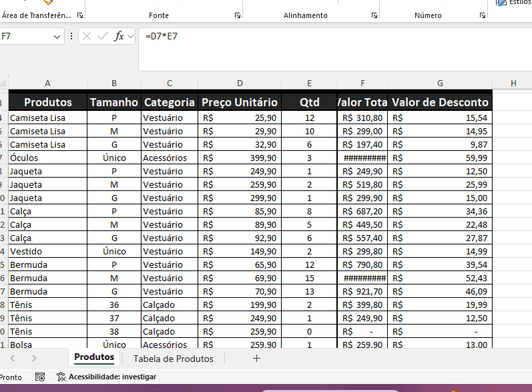Image resolution: width=532 pixels, height=392 pixels.
Task: Select the Tênis size 37 cell
Action: tap(114, 318)
